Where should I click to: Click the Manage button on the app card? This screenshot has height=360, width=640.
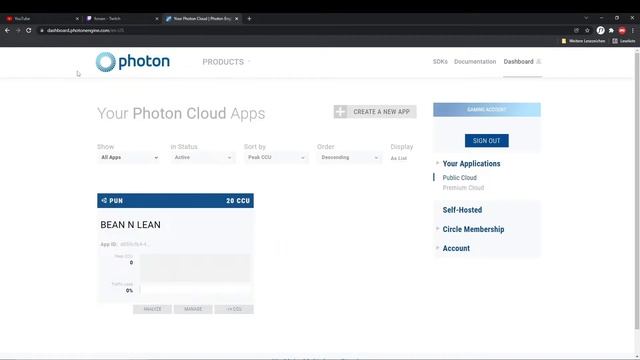pyautogui.click(x=193, y=309)
